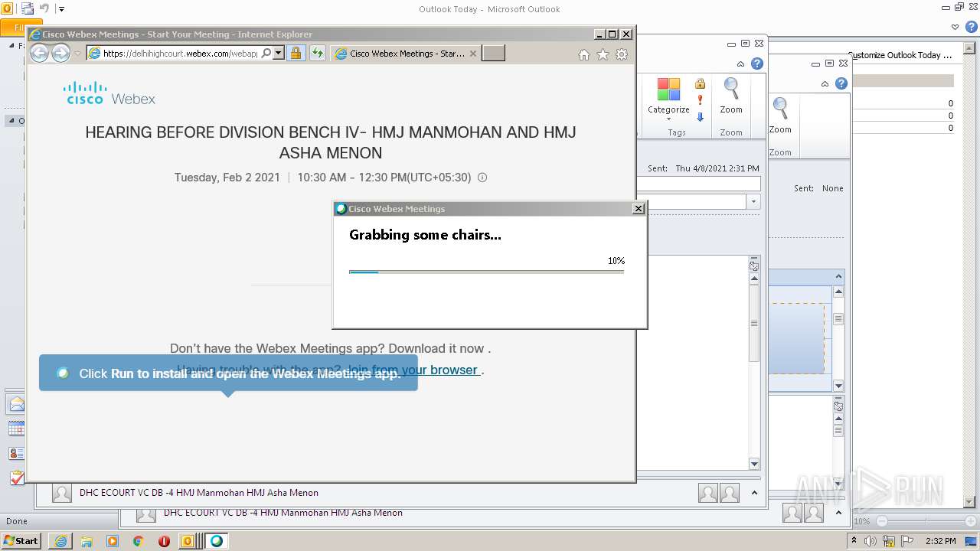Open IE favorites star

(603, 54)
